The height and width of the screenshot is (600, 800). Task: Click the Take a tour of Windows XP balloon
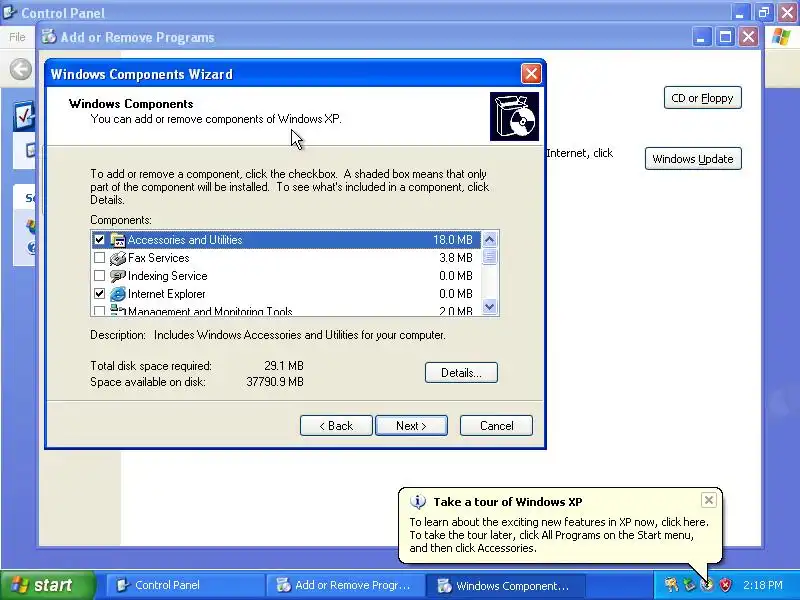[x=560, y=526]
